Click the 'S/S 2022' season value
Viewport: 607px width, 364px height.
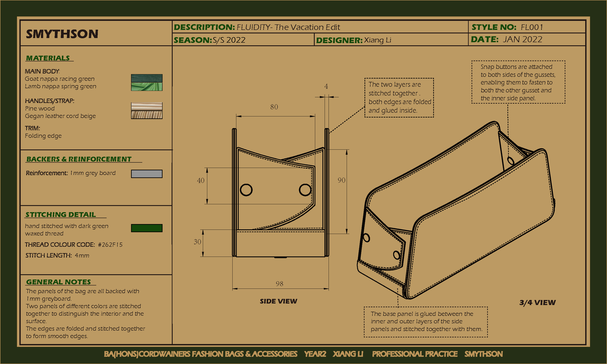point(229,40)
